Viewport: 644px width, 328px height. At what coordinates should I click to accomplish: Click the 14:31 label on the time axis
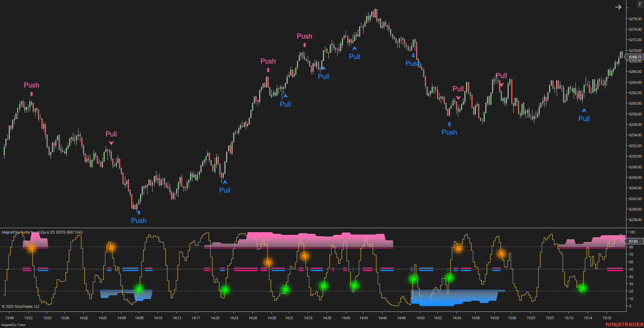click(x=289, y=318)
